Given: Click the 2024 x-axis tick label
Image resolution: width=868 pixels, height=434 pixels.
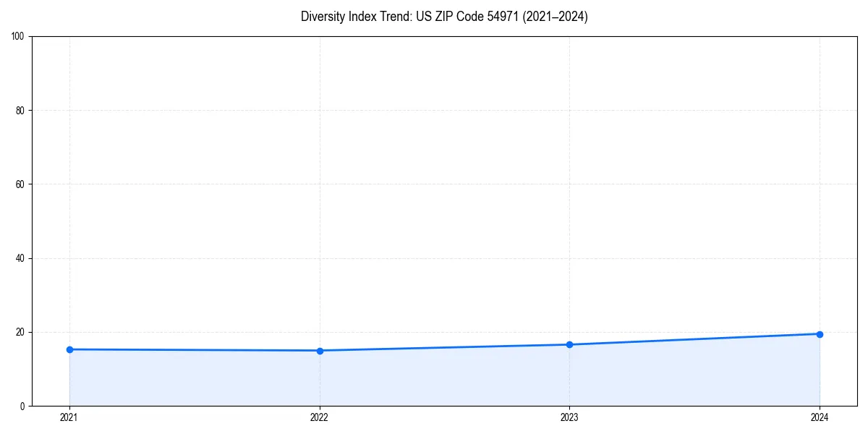Looking at the screenshot, I should [x=820, y=417].
